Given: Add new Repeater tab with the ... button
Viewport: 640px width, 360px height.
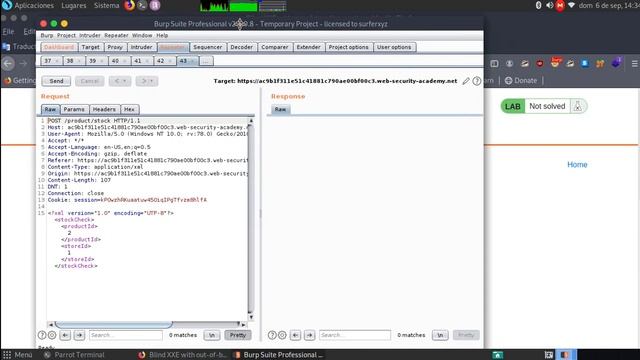Looking at the screenshot, I should click(x=206, y=61).
